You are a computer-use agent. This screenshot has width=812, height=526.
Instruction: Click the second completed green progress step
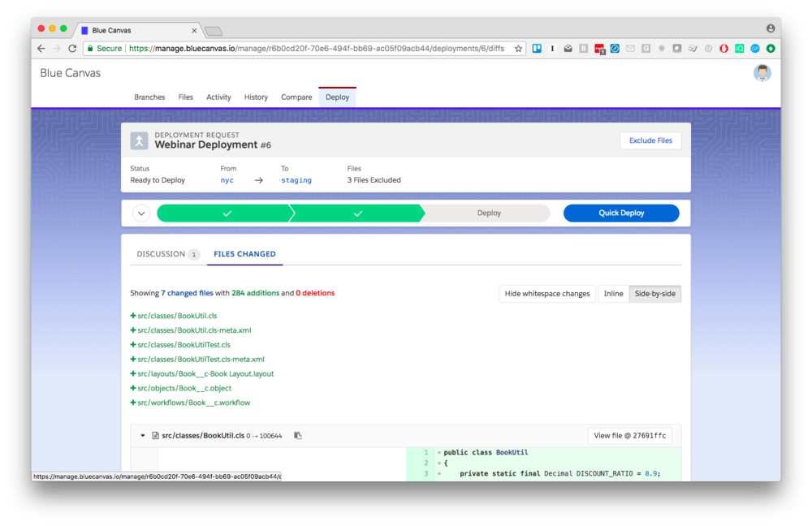coord(357,213)
